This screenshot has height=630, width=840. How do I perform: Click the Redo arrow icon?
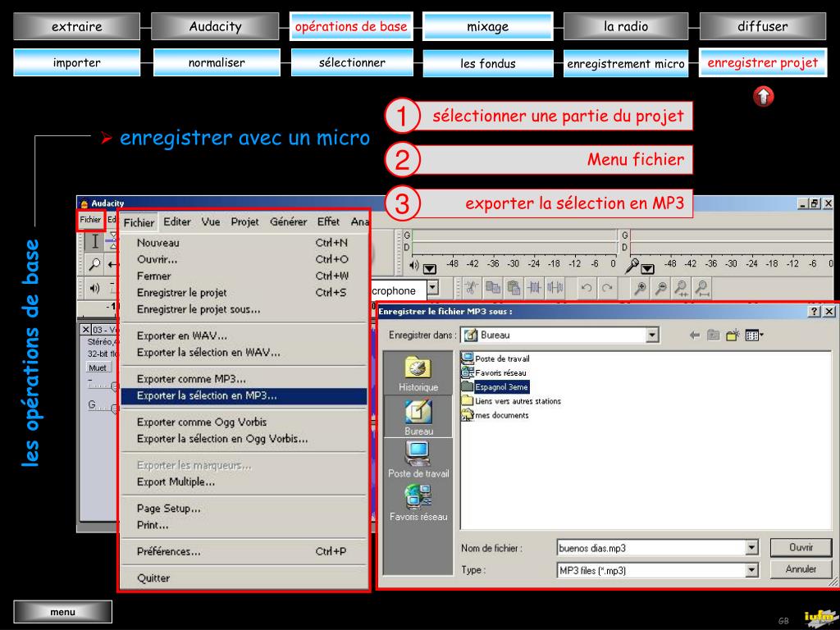click(607, 288)
